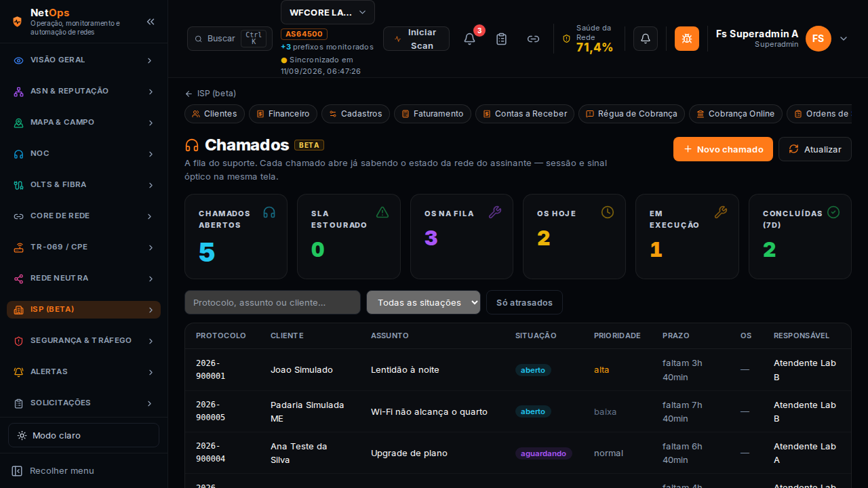Click the Atualizar button
The image size is (868, 488).
click(x=815, y=149)
